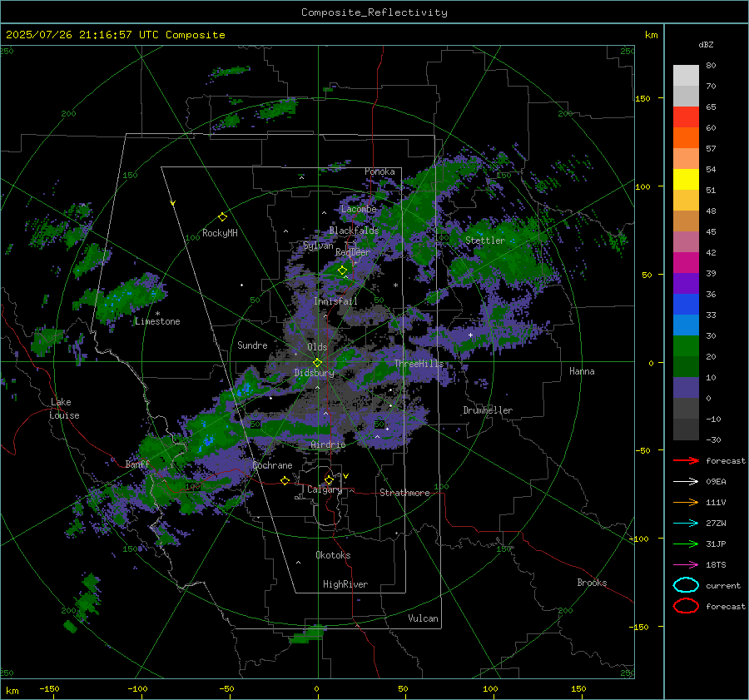Click the Ponoka city label
The height and width of the screenshot is (700, 749).
coord(379,171)
